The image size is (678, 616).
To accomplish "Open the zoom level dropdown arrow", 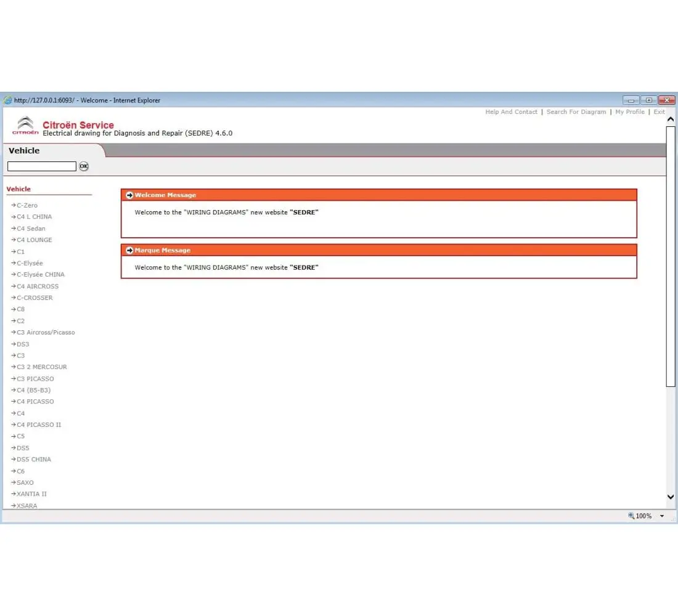I will 662,516.
